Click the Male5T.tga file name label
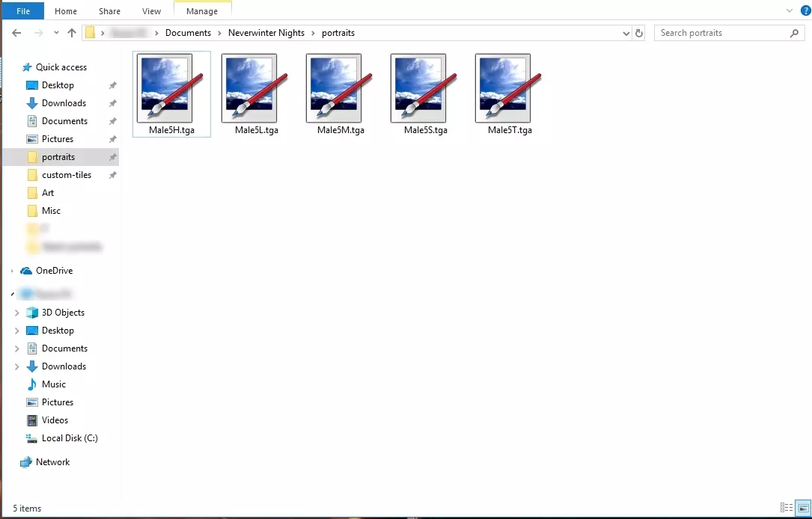Viewport: 812px width, 519px height. pos(510,130)
